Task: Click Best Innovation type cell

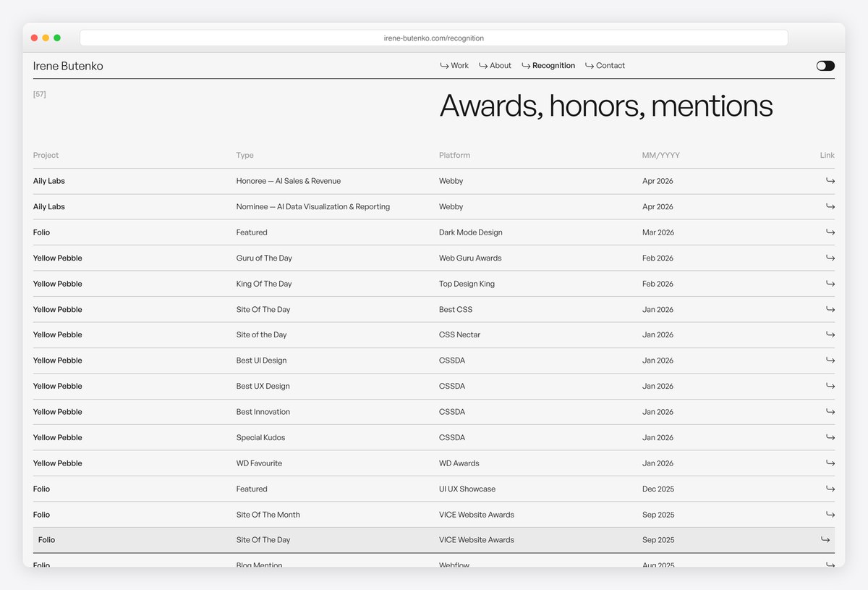Action: click(263, 412)
